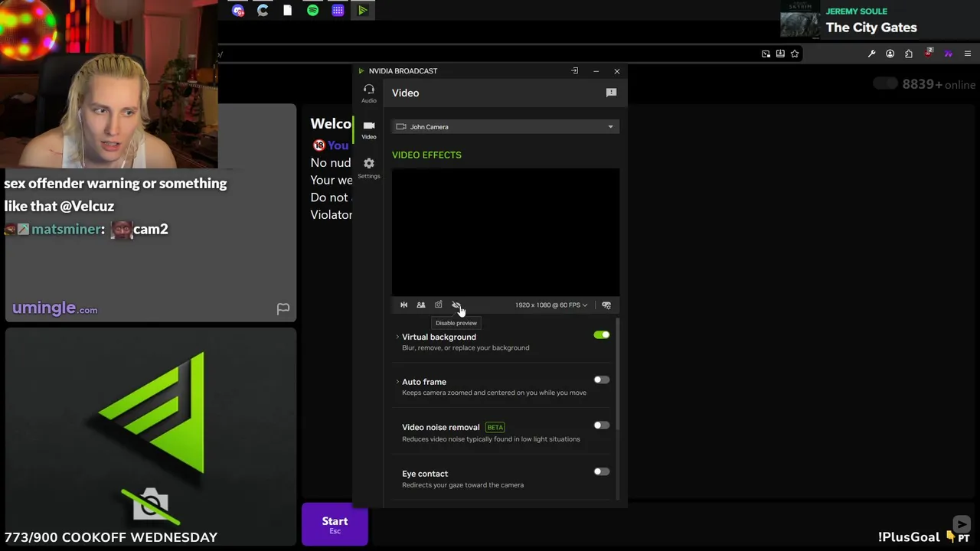Click the browser bookmark star icon
Viewport: 980px width, 551px height.
(795, 54)
